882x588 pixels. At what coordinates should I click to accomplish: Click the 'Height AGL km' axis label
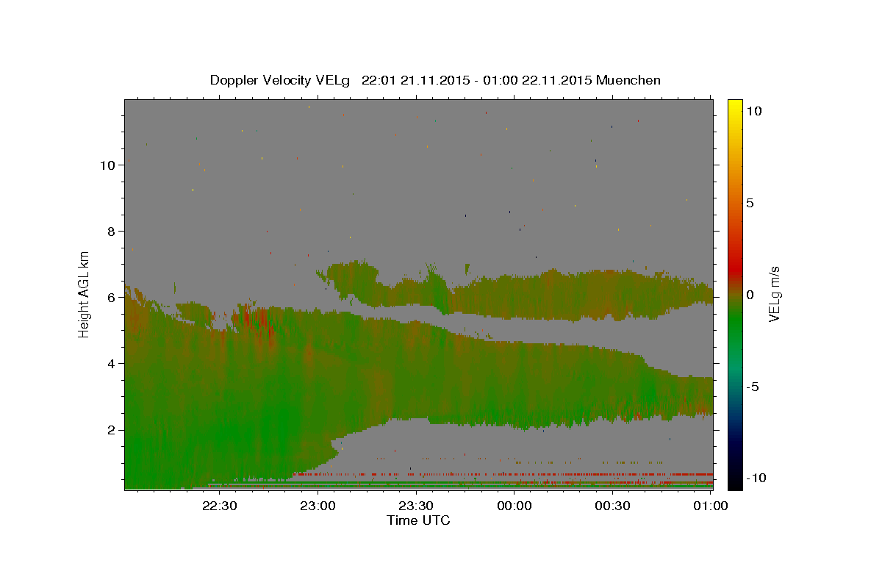coord(85,294)
